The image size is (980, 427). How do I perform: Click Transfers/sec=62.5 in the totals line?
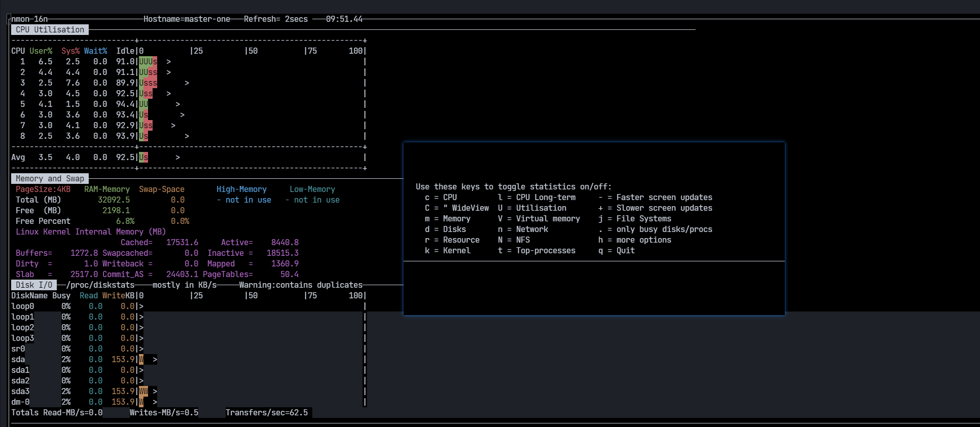tap(267, 412)
